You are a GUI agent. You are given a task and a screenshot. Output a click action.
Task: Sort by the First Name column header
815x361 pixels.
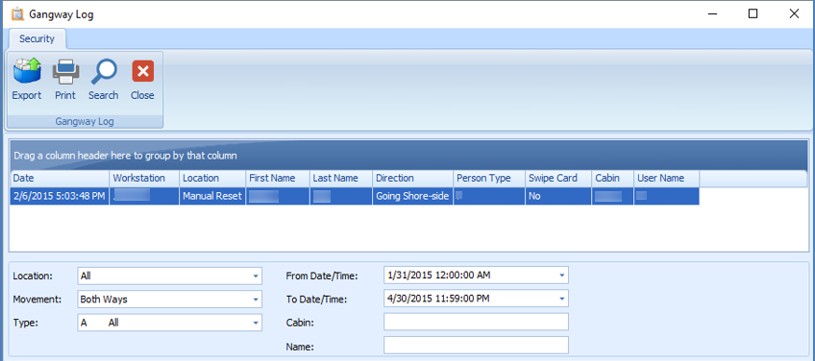(278, 178)
